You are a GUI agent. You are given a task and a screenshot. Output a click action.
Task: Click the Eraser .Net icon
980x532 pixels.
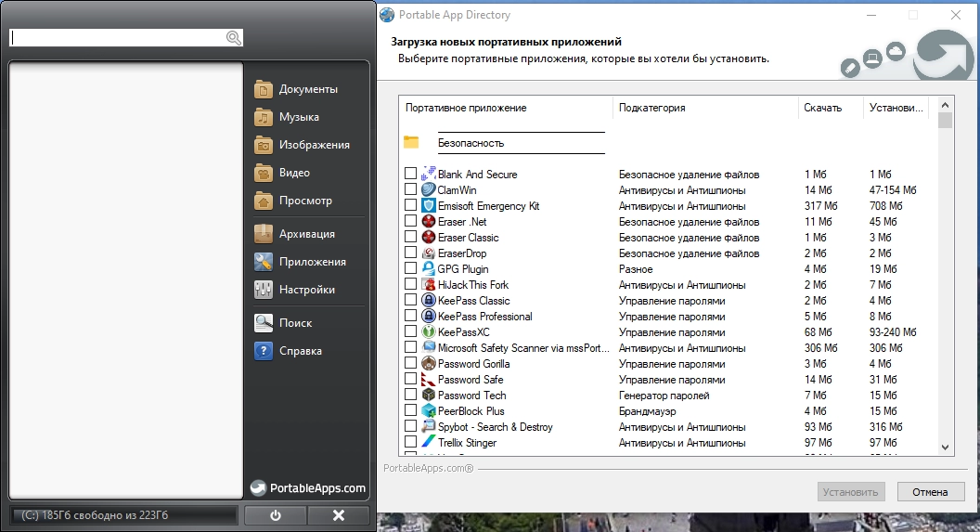pyautogui.click(x=428, y=221)
